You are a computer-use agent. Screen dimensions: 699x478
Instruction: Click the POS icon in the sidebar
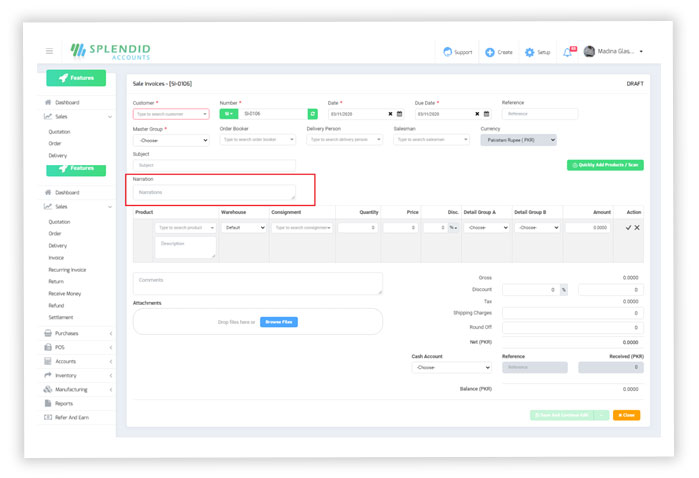tap(48, 347)
